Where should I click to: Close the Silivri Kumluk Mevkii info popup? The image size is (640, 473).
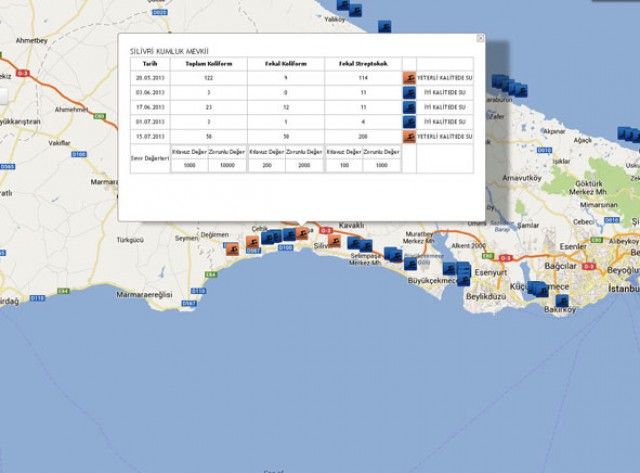pos(480,39)
